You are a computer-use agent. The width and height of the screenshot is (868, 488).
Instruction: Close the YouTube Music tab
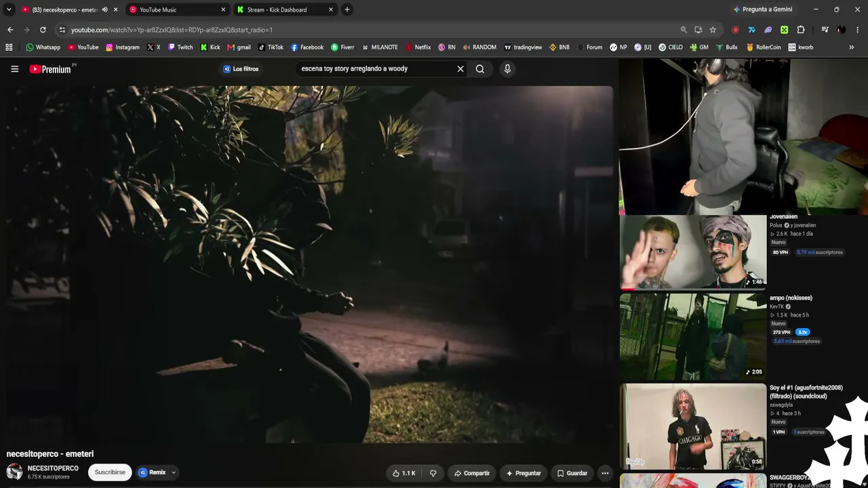pos(223,9)
